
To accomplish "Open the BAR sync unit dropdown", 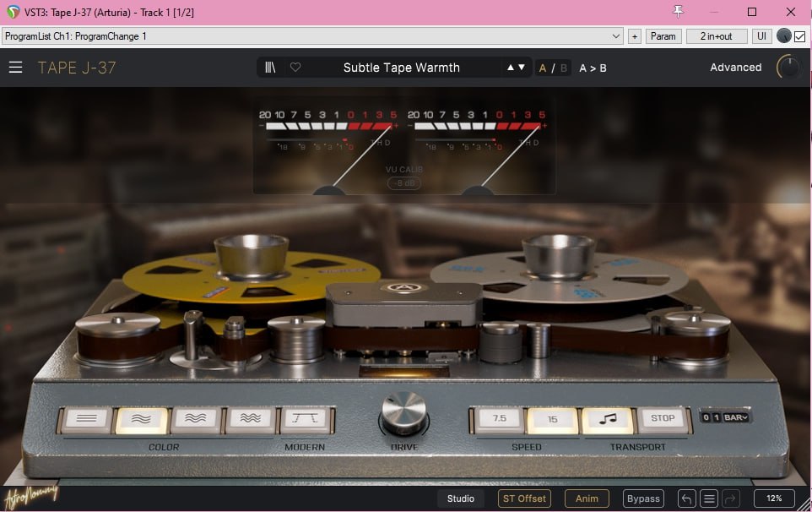I will (735, 417).
